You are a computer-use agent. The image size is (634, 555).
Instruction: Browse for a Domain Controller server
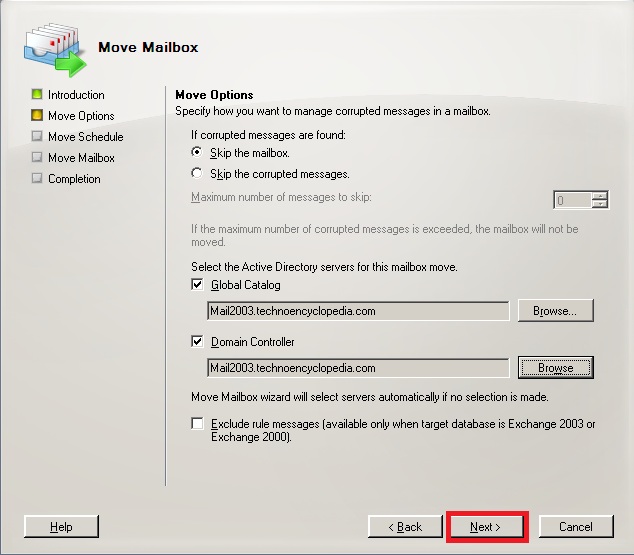(x=556, y=367)
